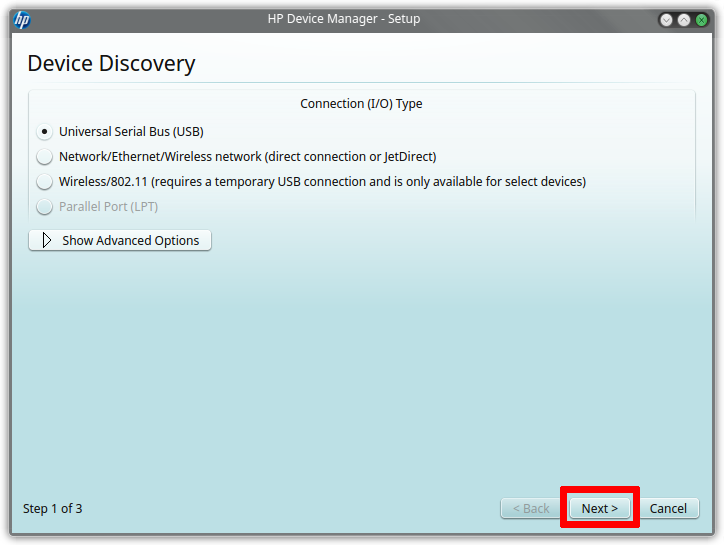The width and height of the screenshot is (724, 545).
Task: Select Universal Serial Bus (USB) radio button
Action: pos(44,132)
